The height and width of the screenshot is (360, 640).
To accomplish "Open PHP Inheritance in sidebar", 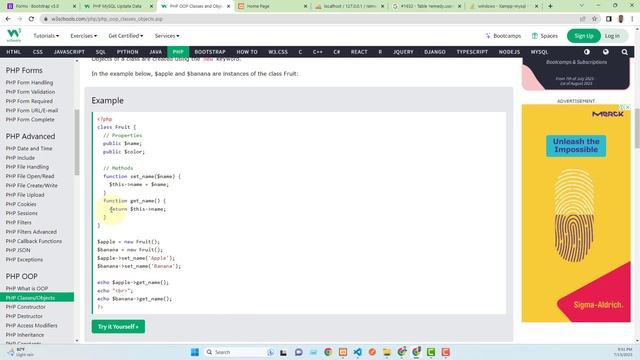I will pos(25,335).
